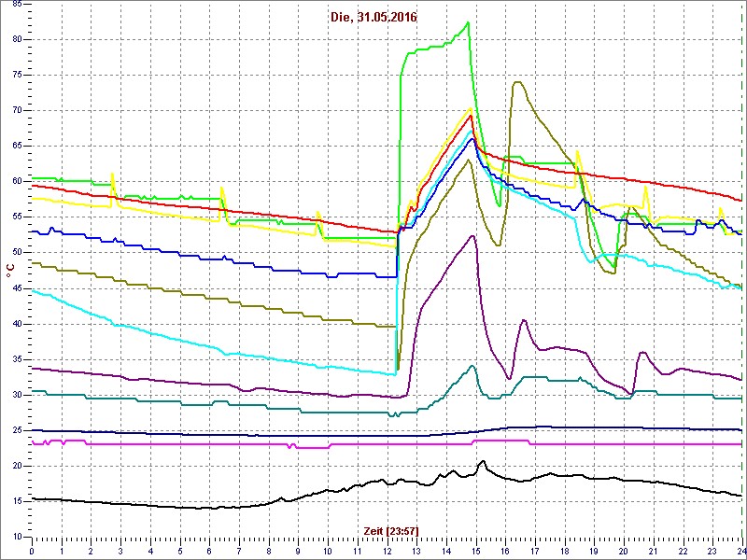Click hour 2 on the time axis
This screenshot has height=560, width=747.
[91, 552]
